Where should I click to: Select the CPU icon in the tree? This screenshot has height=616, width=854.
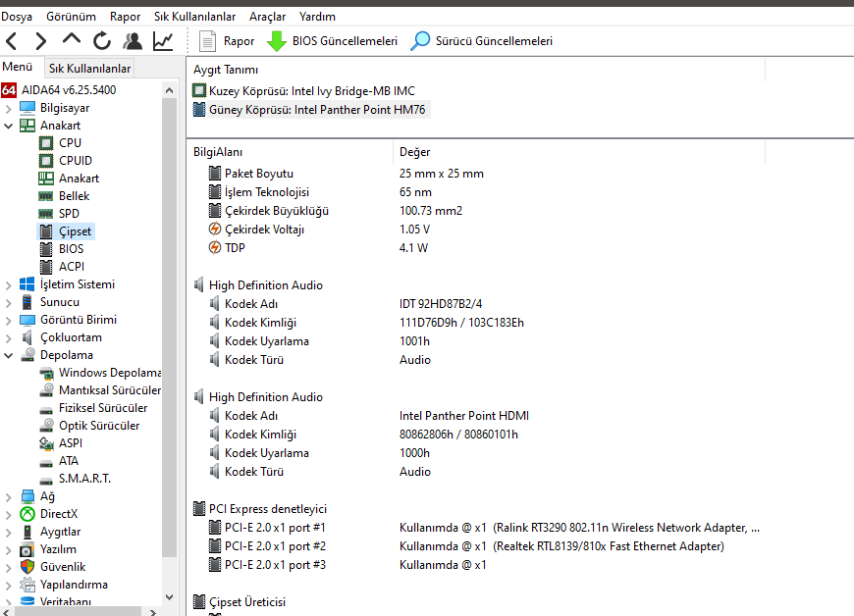[x=46, y=143]
